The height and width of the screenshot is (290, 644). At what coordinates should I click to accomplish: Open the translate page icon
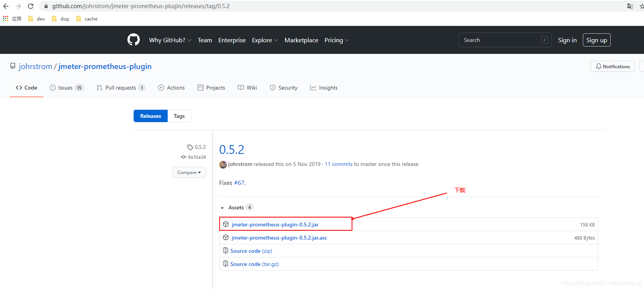(630, 6)
